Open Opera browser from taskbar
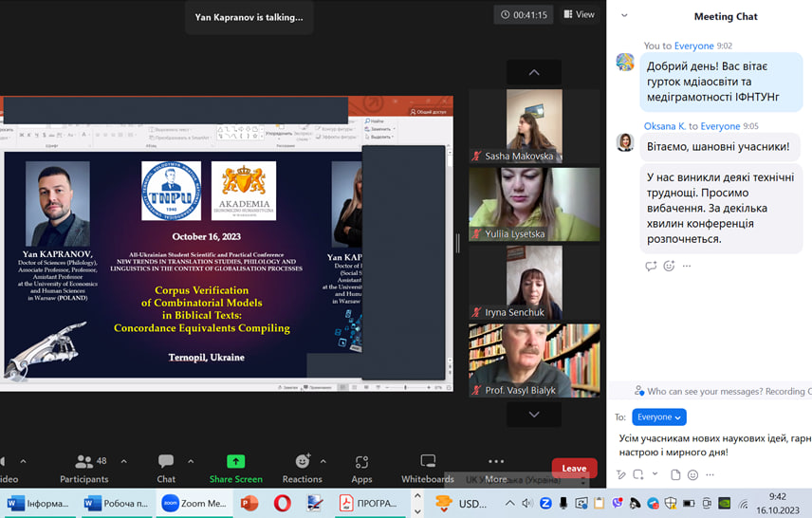 (x=283, y=503)
